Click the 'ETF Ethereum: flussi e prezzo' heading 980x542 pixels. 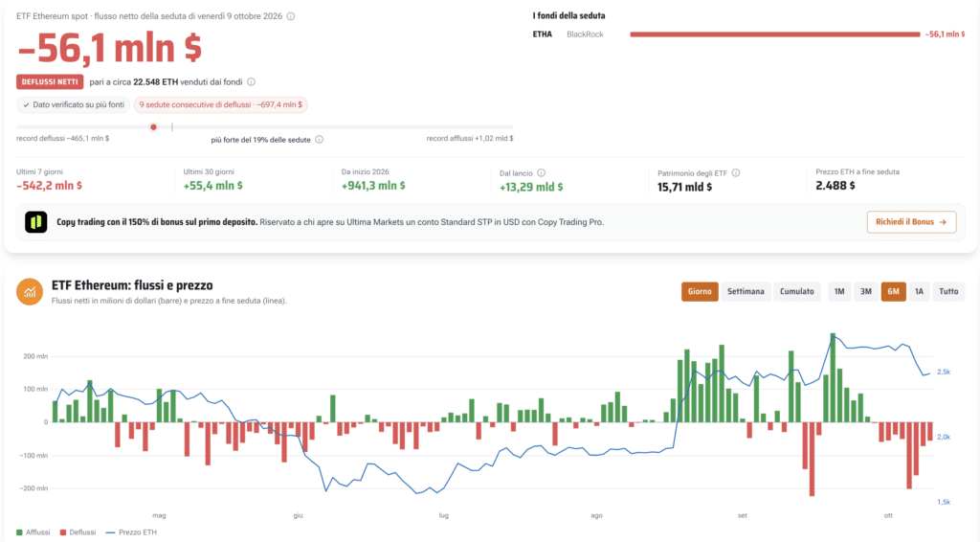132,285
